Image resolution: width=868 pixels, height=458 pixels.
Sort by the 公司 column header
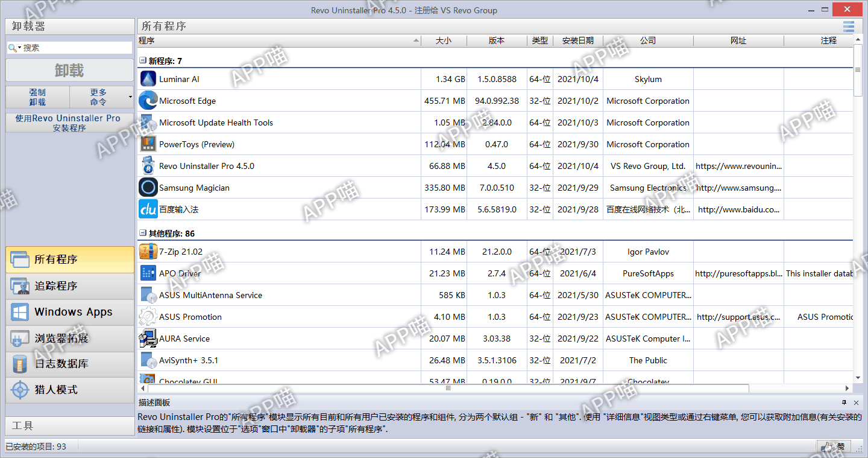coord(648,40)
